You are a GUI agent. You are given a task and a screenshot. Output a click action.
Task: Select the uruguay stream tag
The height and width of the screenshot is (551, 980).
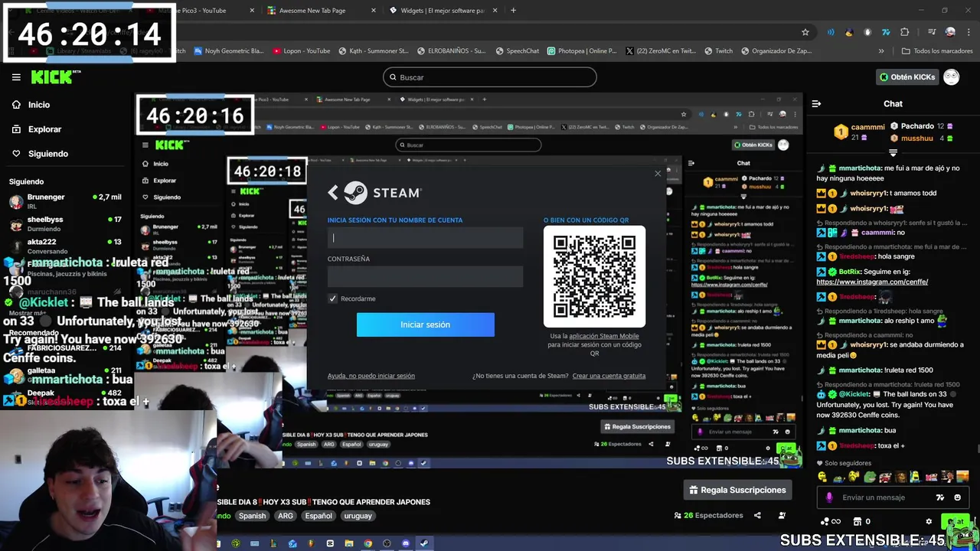coord(358,516)
